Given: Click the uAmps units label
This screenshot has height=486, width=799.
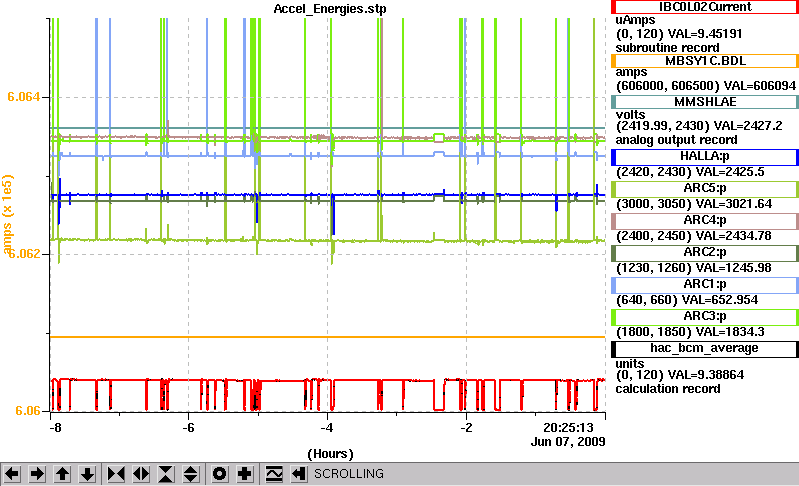Looking at the screenshot, I should coord(635,20).
